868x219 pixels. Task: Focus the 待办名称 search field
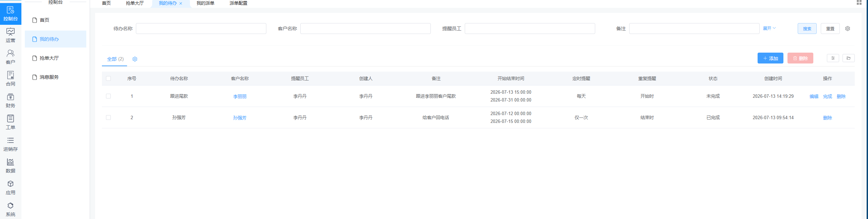coord(201,29)
